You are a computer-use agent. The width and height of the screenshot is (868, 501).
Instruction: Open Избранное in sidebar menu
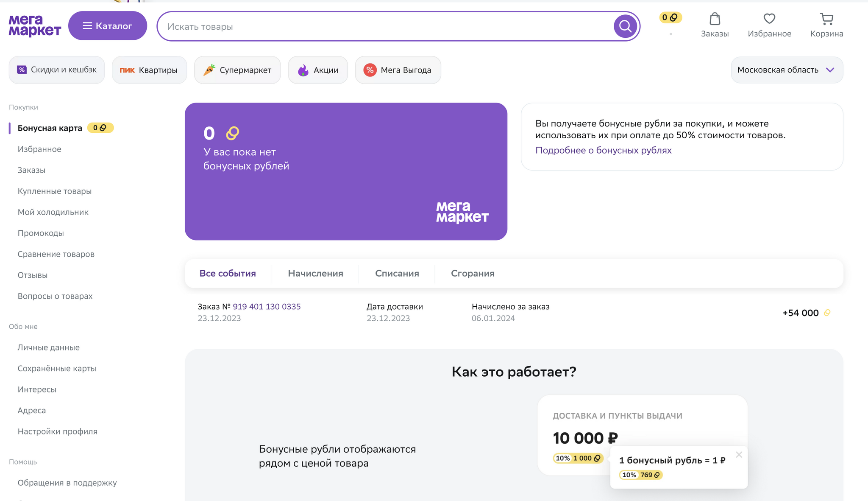[x=39, y=149]
